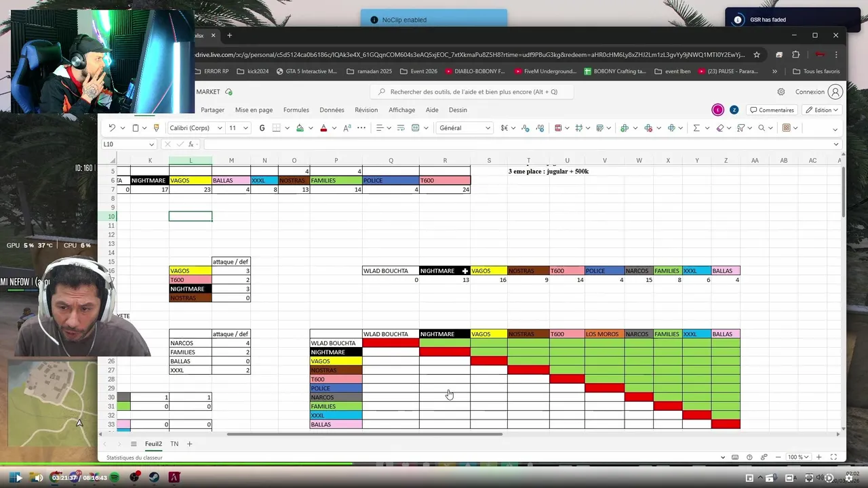
Task: Click the cell styles icon
Action: coord(601,127)
